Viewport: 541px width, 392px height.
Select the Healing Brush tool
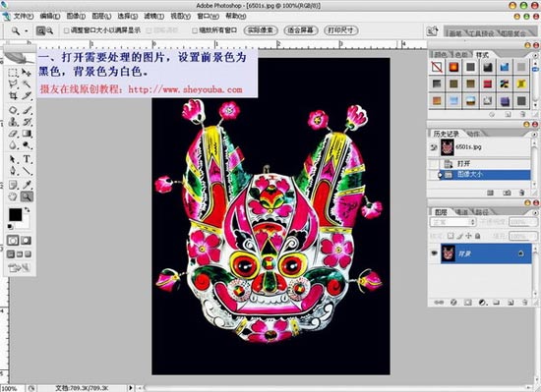13,110
